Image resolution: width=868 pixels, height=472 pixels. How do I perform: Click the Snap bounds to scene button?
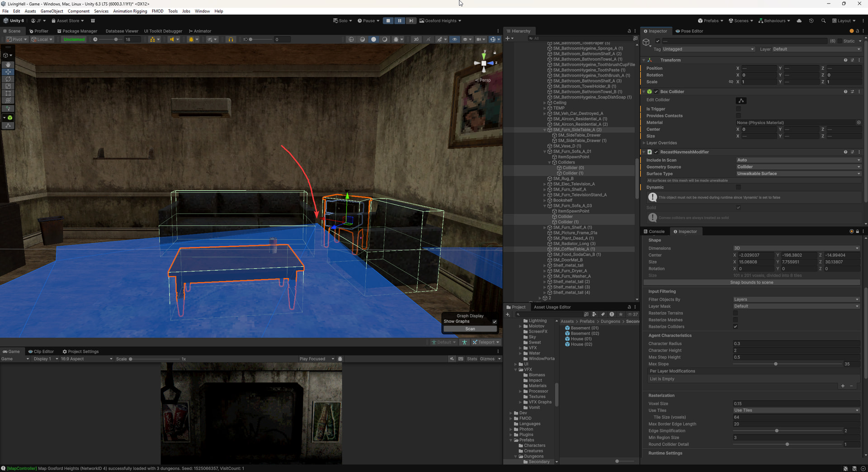[751, 283]
